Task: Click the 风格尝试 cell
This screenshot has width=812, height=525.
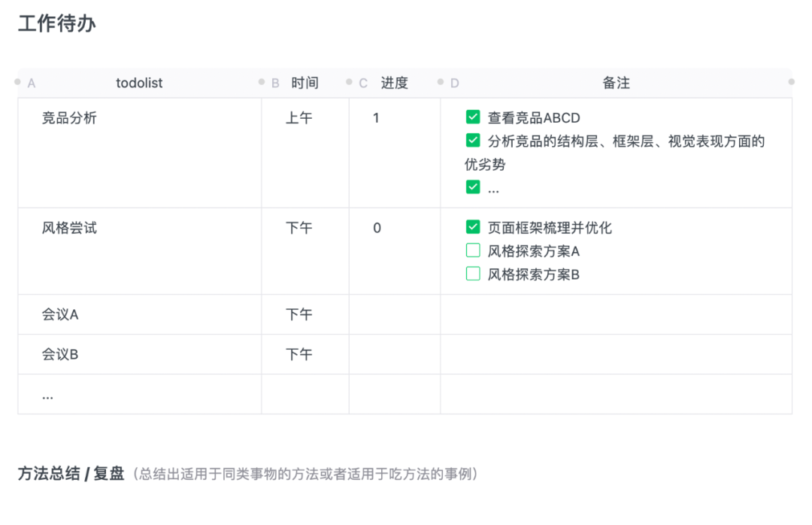Action: 69,228
